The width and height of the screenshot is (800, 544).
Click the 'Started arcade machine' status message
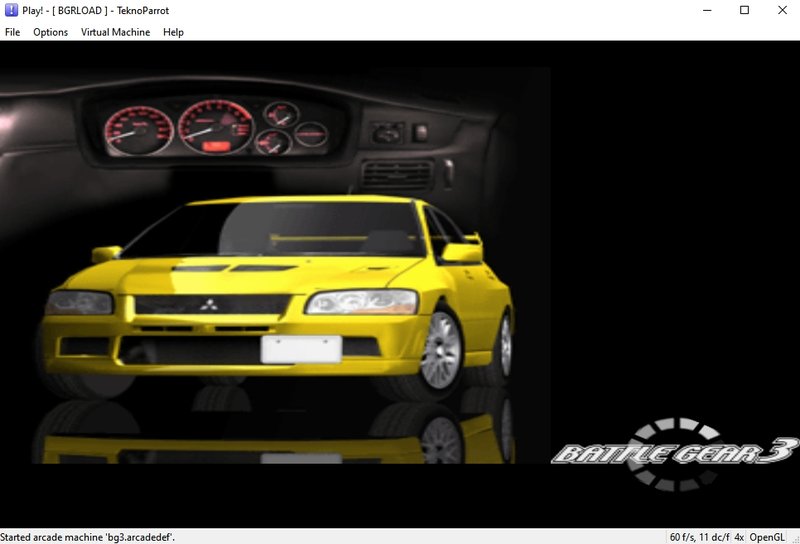87,537
